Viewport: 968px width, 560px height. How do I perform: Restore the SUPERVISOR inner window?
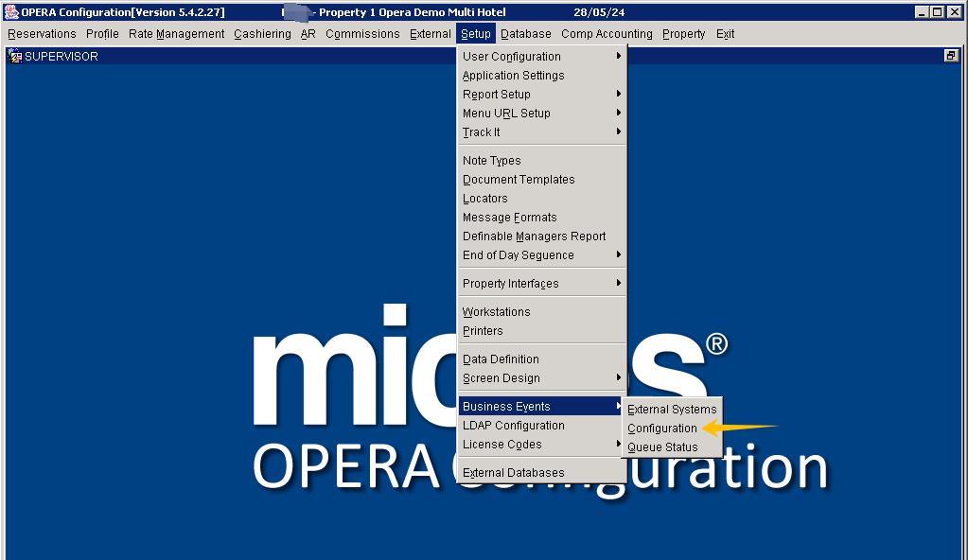951,56
